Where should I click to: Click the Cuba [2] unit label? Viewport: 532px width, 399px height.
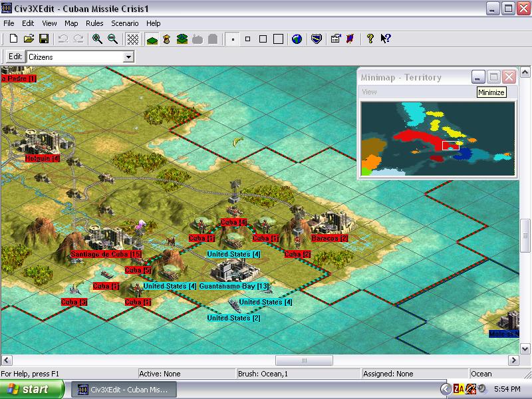[297, 254]
